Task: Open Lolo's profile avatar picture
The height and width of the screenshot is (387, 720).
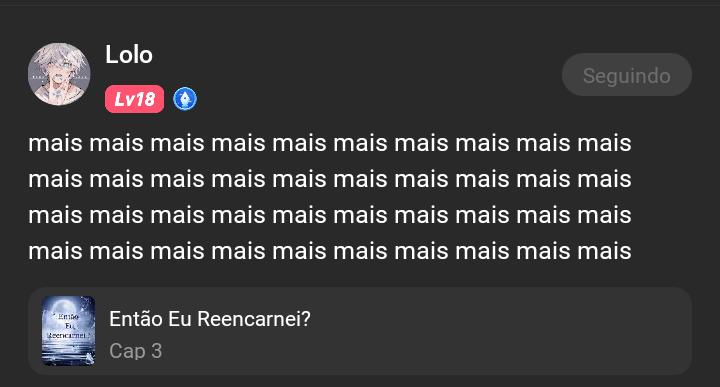Action: (x=59, y=74)
